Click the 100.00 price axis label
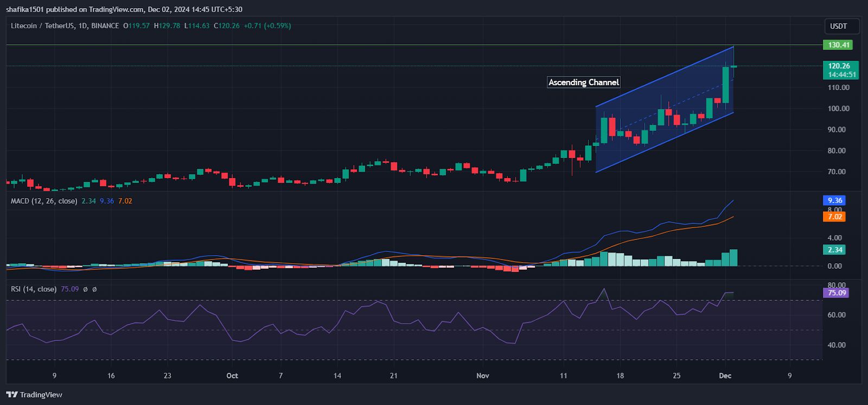 pyautogui.click(x=839, y=109)
